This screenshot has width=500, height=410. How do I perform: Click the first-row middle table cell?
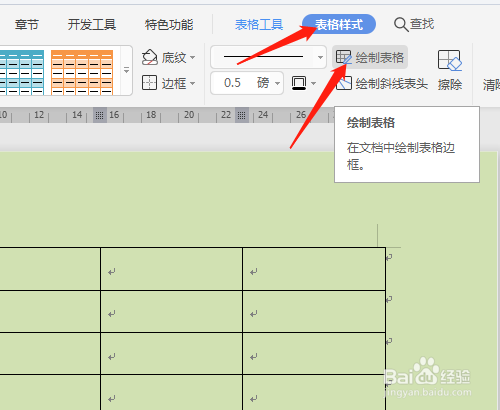pos(171,269)
